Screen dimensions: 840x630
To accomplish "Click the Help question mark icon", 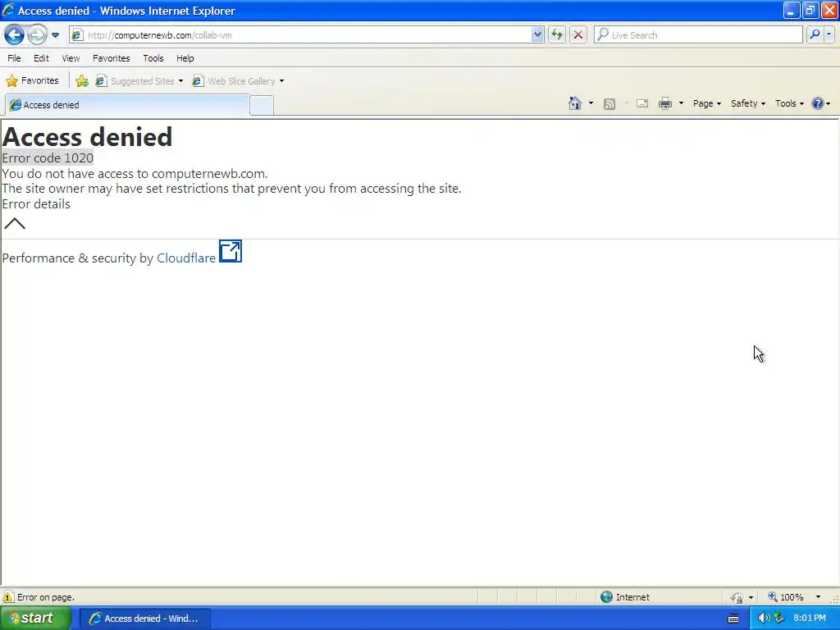I will coord(818,103).
